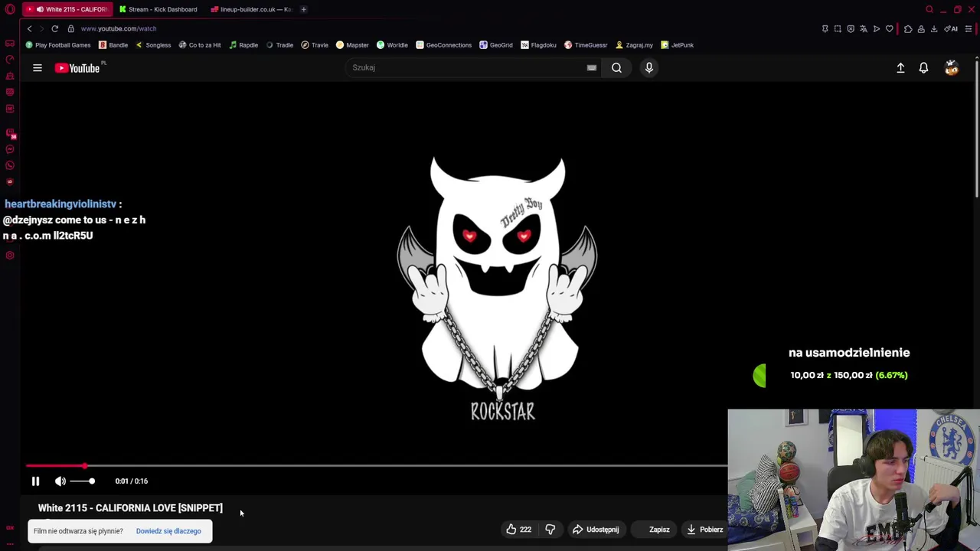Mute the video with speaker icon

tap(60, 481)
